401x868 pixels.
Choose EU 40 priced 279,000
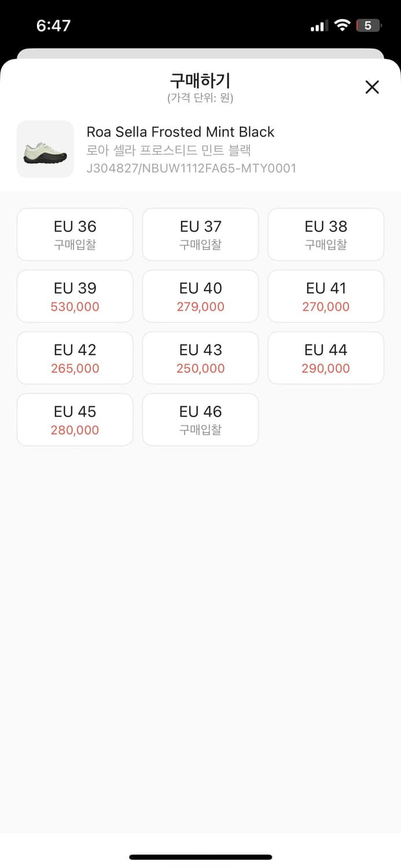click(200, 296)
